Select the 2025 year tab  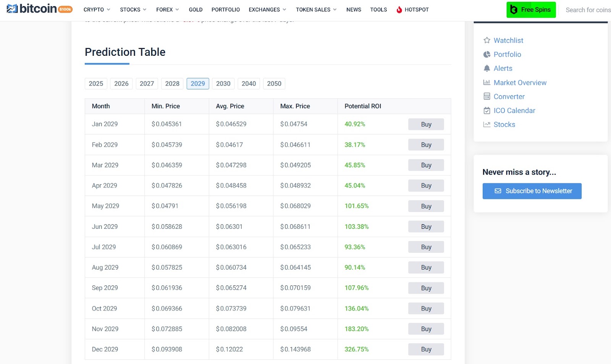click(x=96, y=84)
